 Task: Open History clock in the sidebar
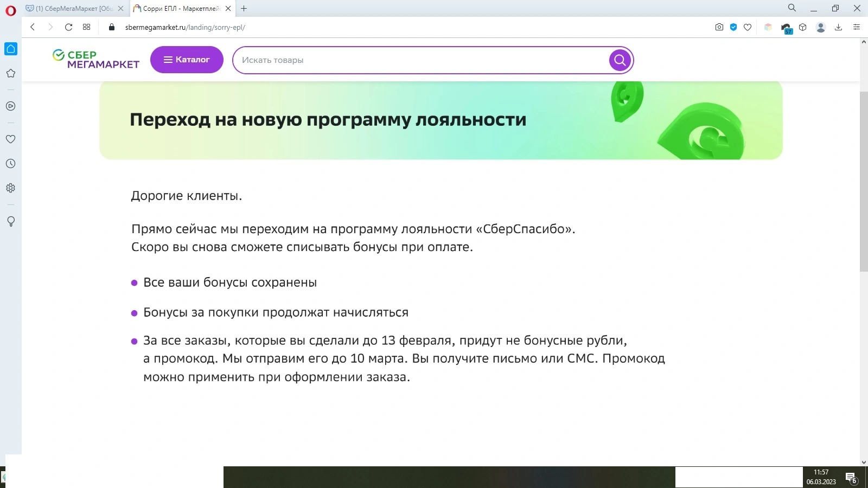11,163
